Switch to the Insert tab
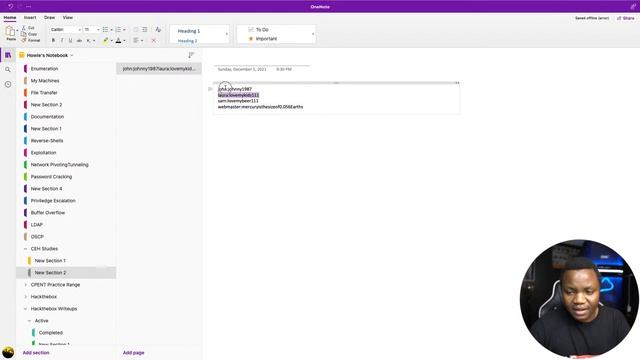 tap(30, 18)
